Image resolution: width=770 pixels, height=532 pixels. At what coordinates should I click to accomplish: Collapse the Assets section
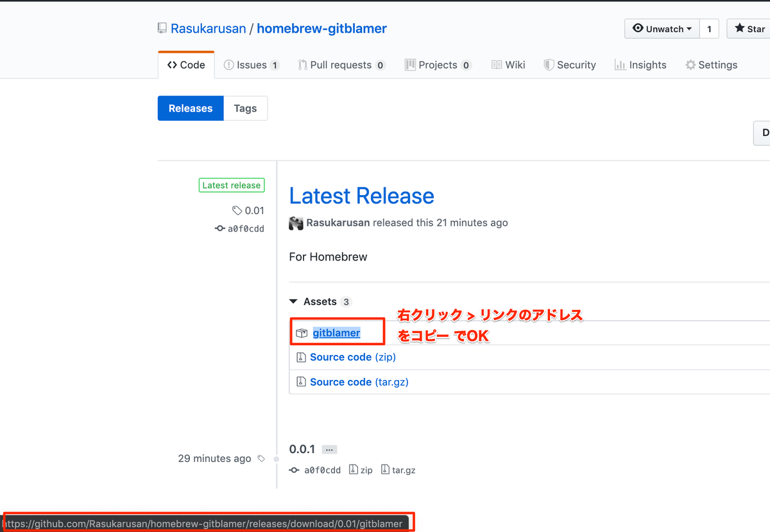(x=295, y=301)
